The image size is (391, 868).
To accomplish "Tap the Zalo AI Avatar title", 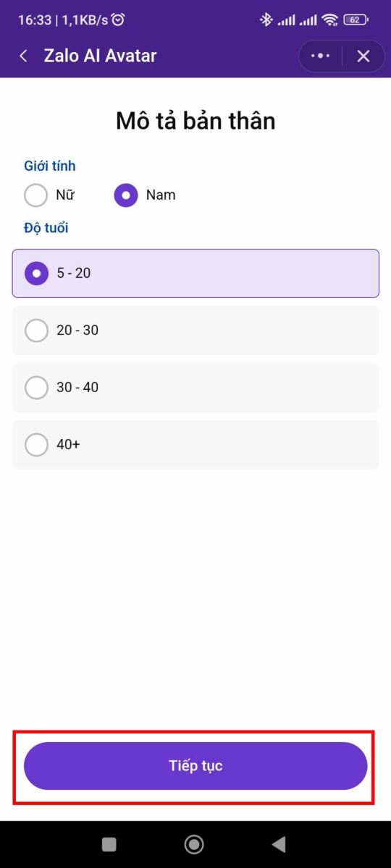I will tap(100, 56).
